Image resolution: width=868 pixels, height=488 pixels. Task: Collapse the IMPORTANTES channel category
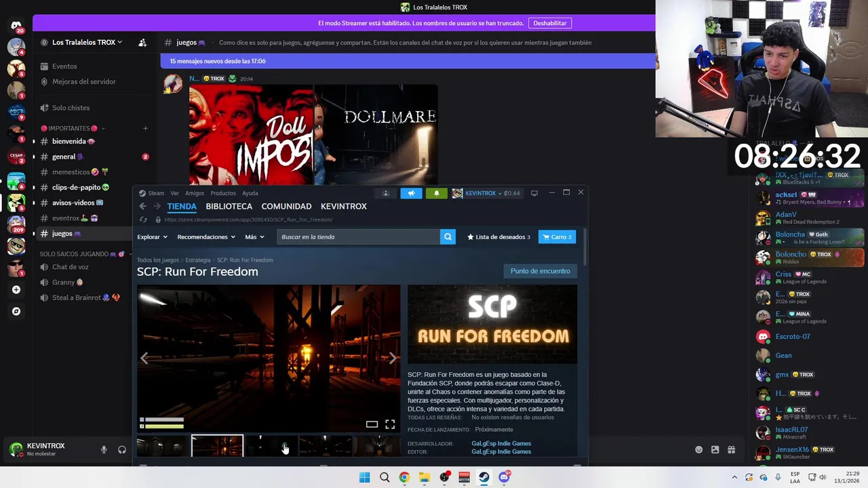point(73,128)
